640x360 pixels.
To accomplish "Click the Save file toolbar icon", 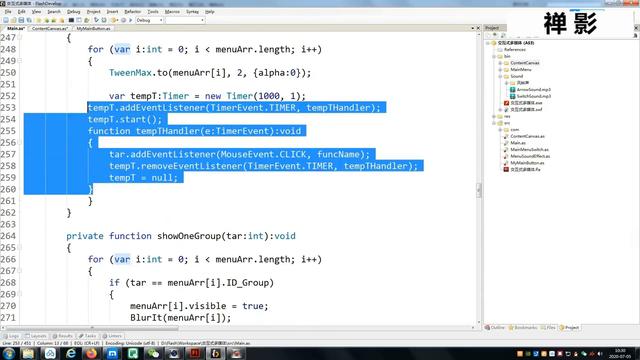I will pos(21,20).
